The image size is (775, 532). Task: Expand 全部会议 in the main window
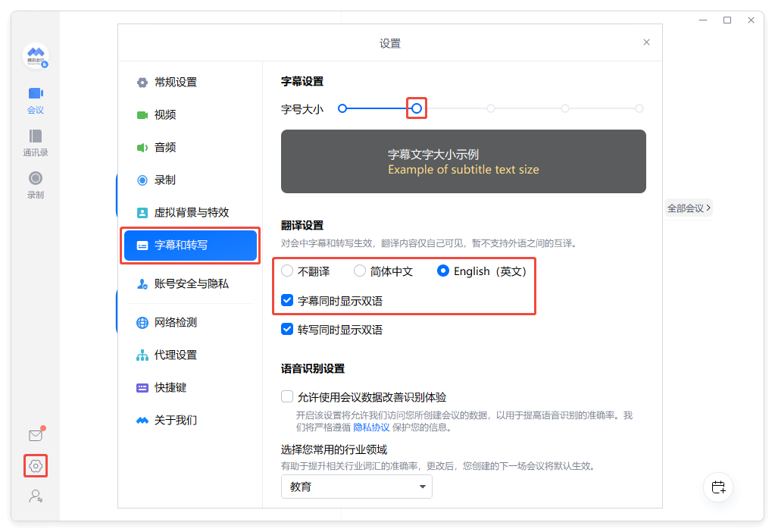click(689, 208)
